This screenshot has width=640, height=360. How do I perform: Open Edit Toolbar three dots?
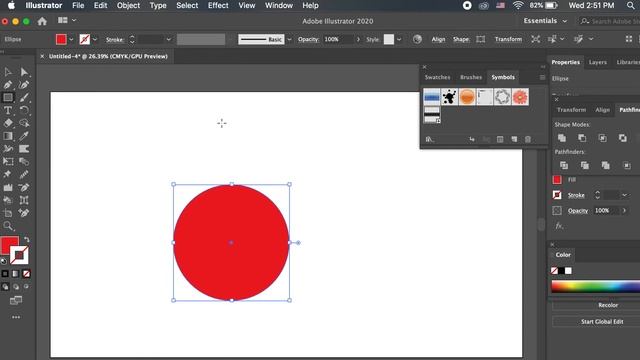16,317
